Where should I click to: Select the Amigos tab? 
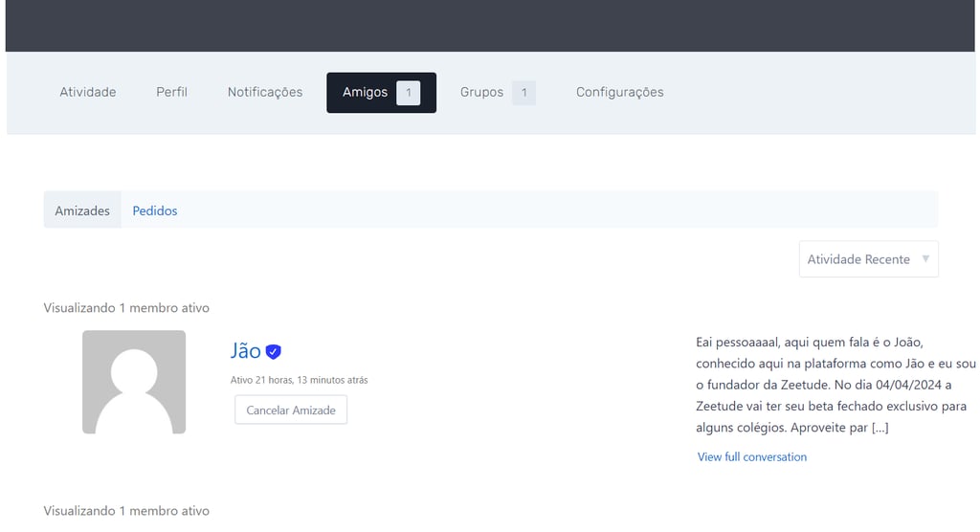[381, 93]
